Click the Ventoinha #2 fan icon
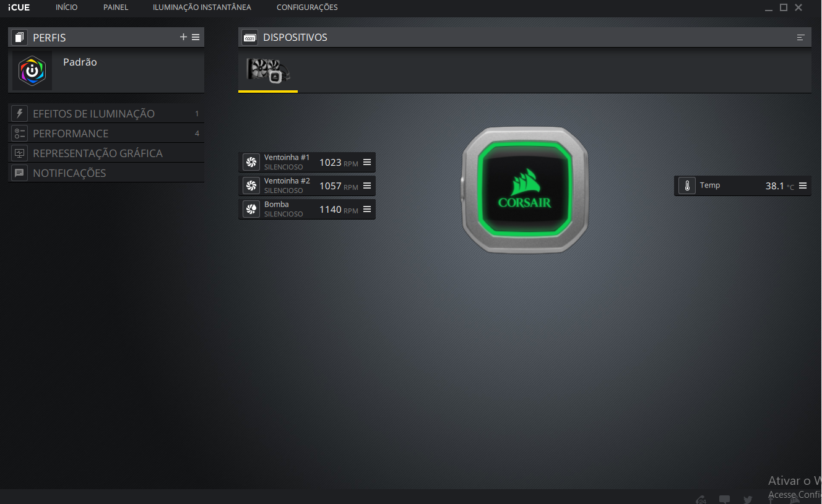The width and height of the screenshot is (822, 504). point(251,186)
